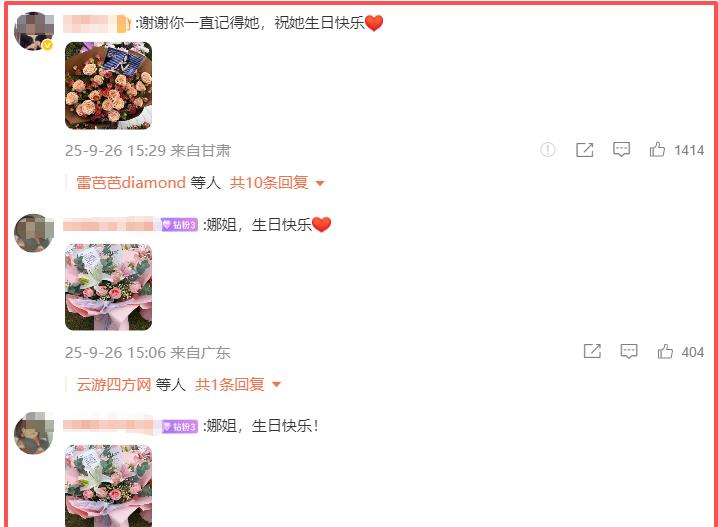The height and width of the screenshot is (527, 718).
Task: Open orange rose bouquet thumbnail
Action: coord(109,86)
